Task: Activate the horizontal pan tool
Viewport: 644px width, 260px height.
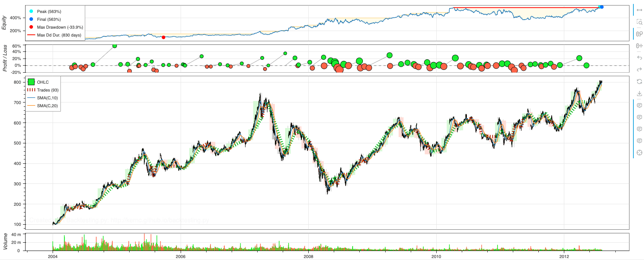Action: [639, 10]
